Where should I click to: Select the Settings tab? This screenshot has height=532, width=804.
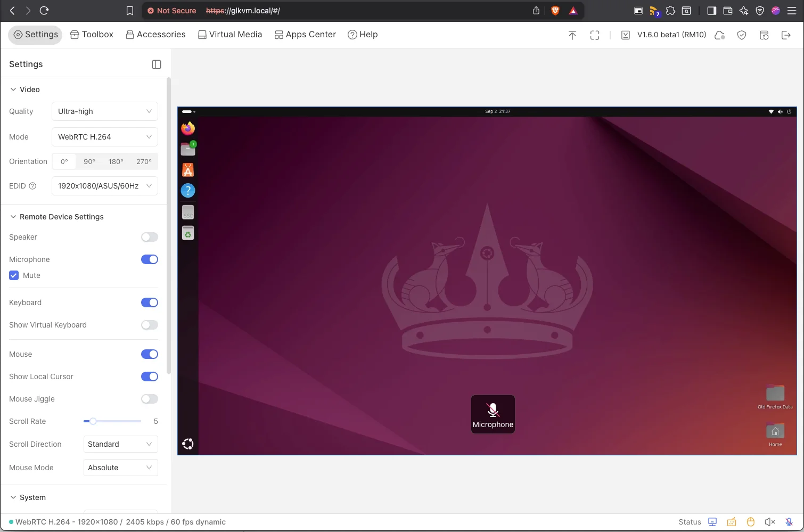(x=36, y=35)
